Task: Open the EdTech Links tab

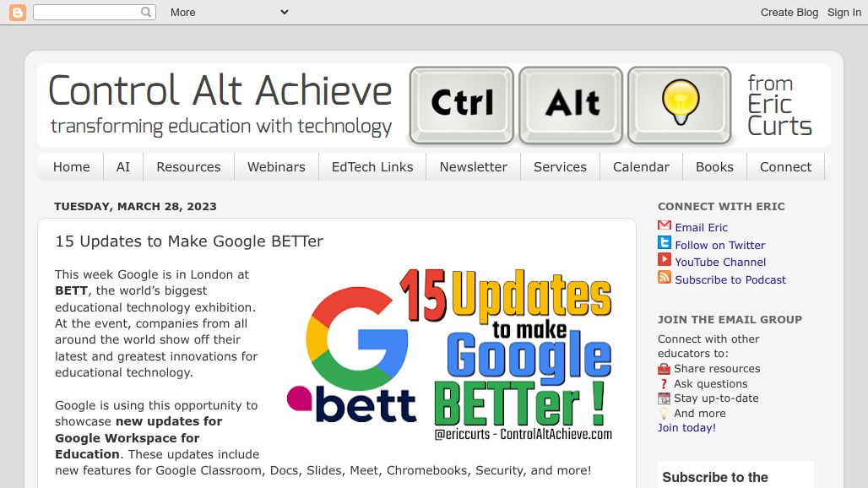Action: point(372,167)
